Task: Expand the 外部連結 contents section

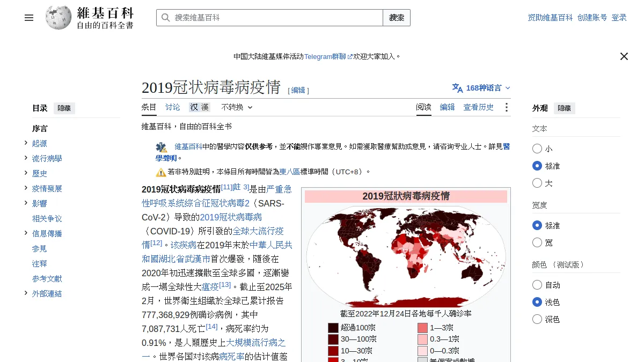Action: point(26,293)
